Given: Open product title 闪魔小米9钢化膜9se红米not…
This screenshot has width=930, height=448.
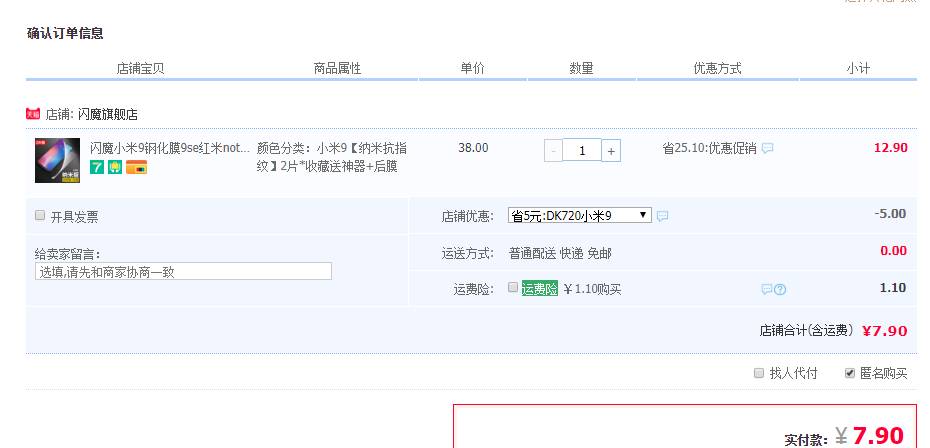Looking at the screenshot, I should pyautogui.click(x=170, y=148).
